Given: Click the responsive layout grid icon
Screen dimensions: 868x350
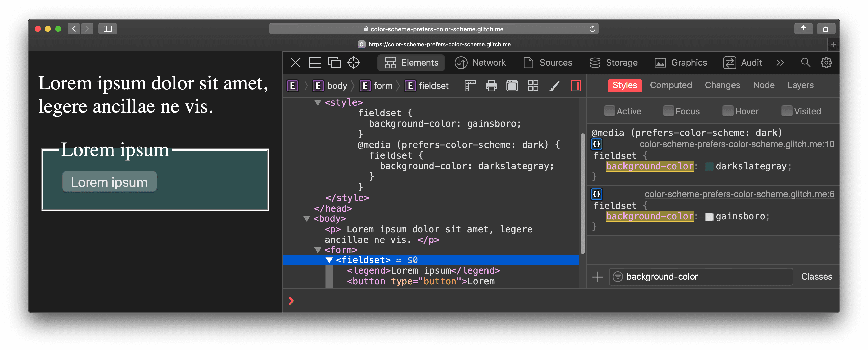Looking at the screenshot, I should click(x=533, y=85).
